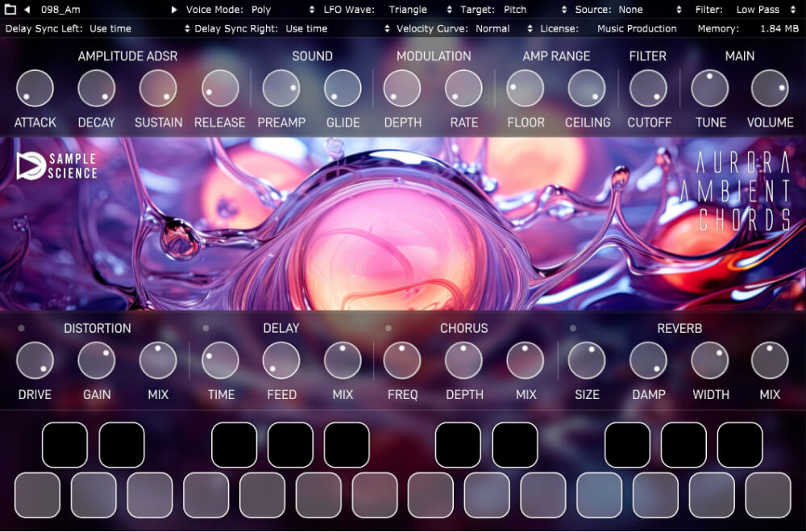Play the fourth white key pad

point(206,496)
